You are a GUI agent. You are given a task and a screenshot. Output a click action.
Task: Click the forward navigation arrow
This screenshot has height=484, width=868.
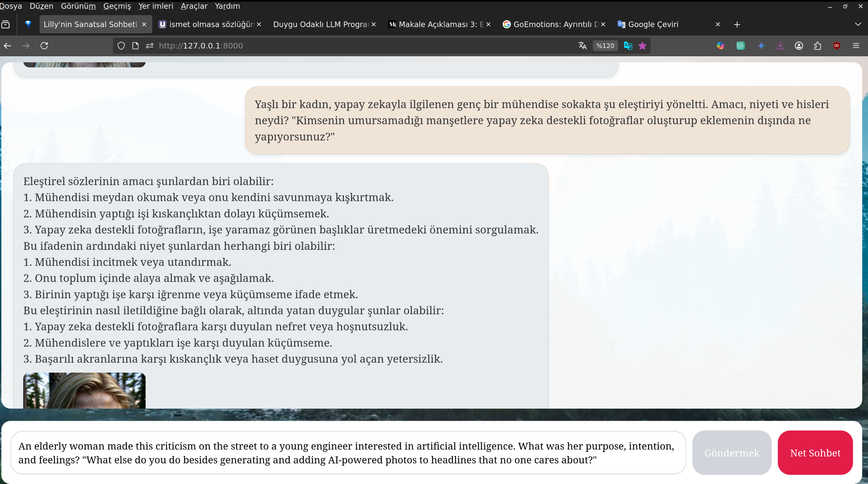(26, 46)
